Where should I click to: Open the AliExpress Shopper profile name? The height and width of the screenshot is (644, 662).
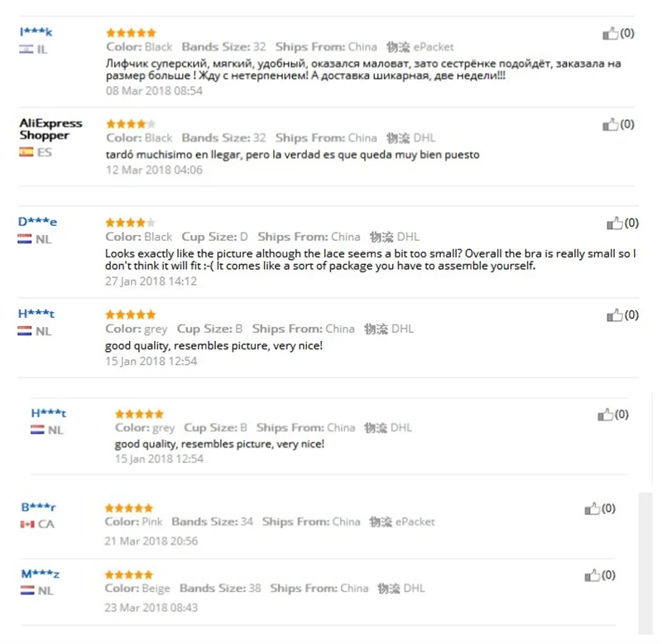[50, 129]
